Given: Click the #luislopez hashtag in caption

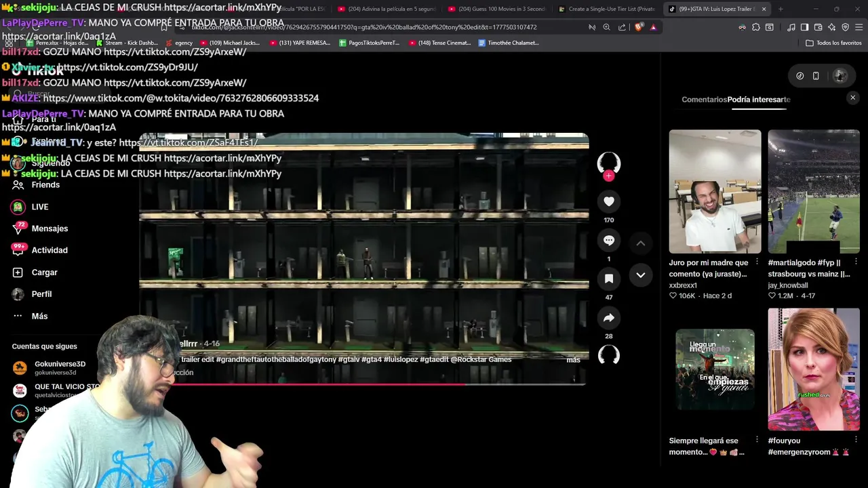Looking at the screenshot, I should coord(400,359).
